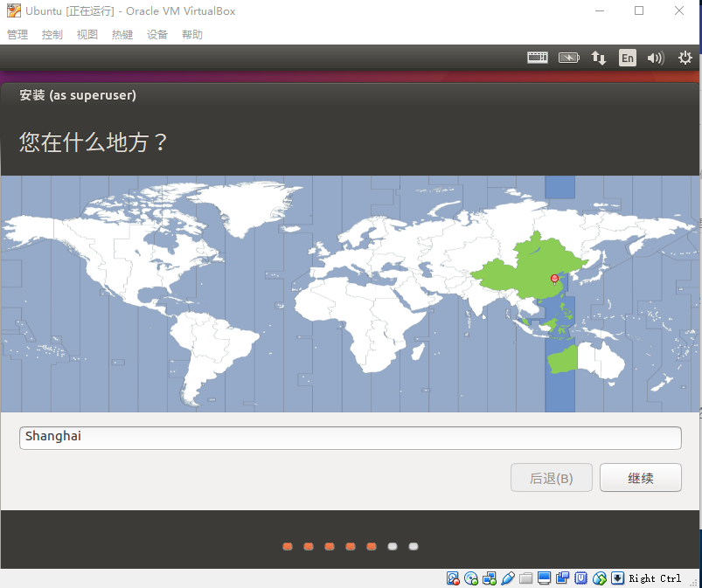Open the En input method indicator

click(x=627, y=58)
